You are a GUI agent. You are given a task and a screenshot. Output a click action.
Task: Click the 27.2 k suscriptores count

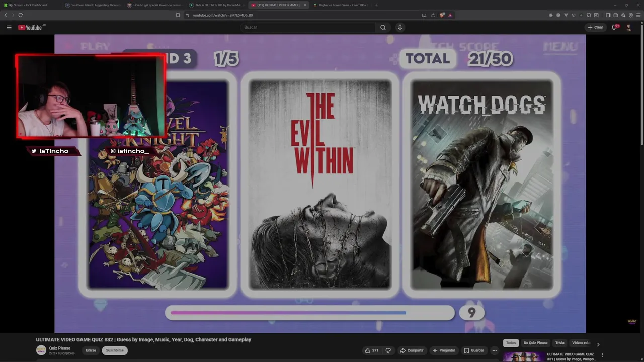[62, 353]
